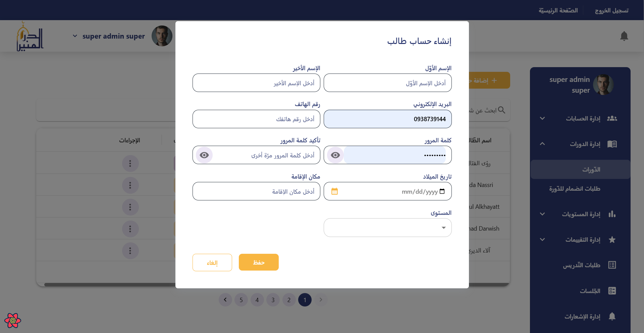Expand the accounts management (إدارة الحسابات) chevron
This screenshot has width=644, height=333.
[542, 118]
